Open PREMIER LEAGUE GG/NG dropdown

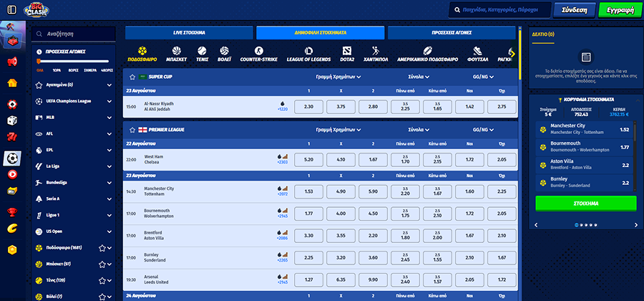tap(483, 130)
